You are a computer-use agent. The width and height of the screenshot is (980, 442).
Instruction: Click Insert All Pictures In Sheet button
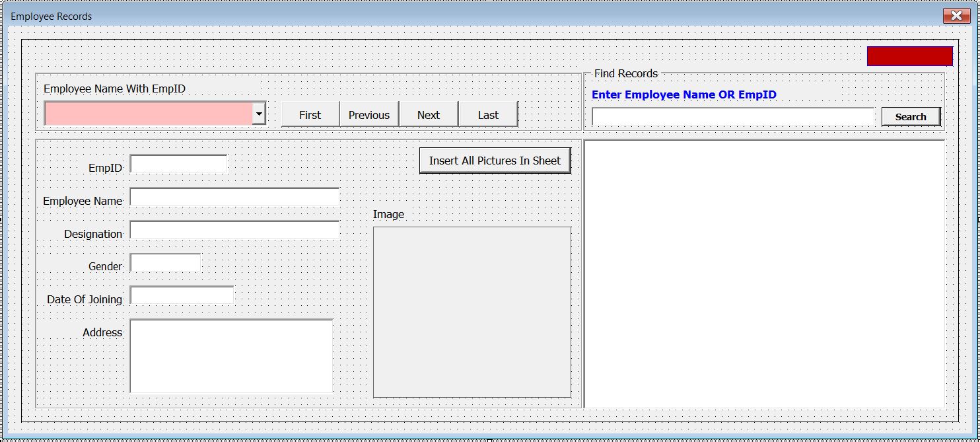pyautogui.click(x=495, y=161)
